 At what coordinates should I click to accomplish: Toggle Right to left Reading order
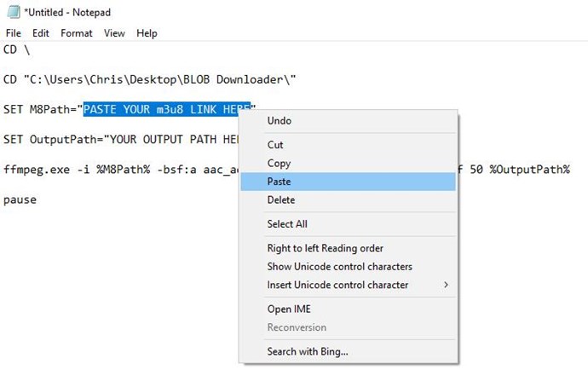pos(325,248)
